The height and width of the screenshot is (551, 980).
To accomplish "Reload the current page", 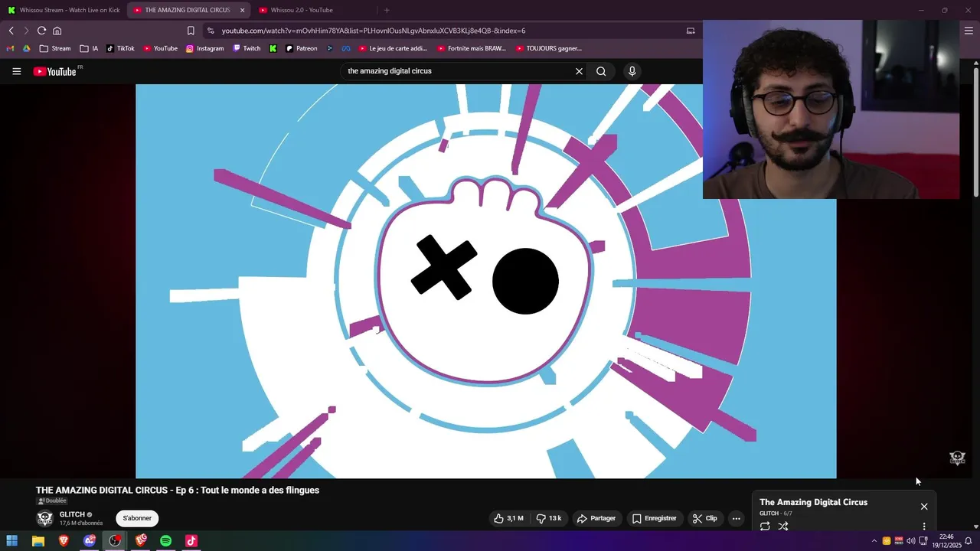I will 41,31.
